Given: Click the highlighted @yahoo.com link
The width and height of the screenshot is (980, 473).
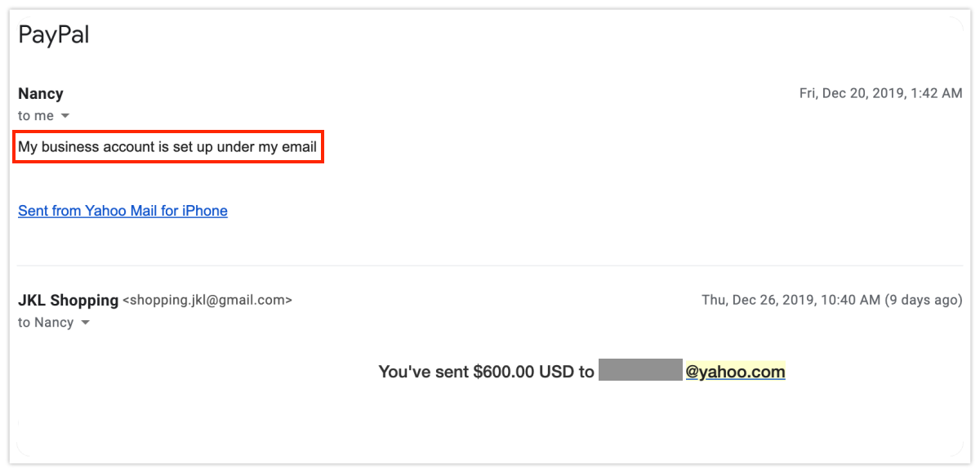Looking at the screenshot, I should (x=735, y=372).
